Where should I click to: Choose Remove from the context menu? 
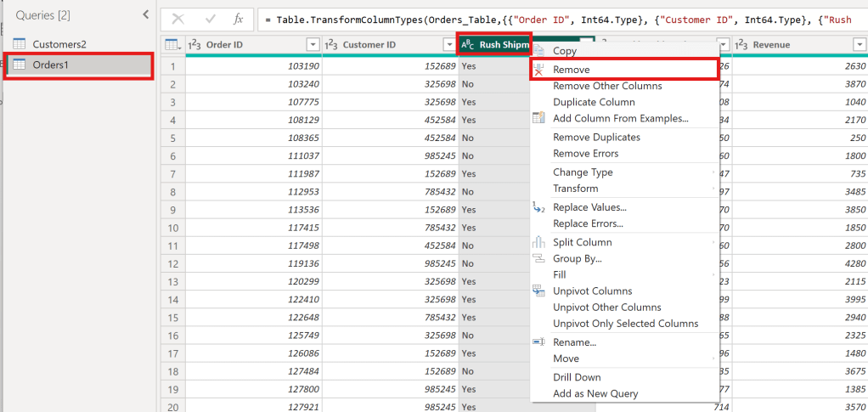pyautogui.click(x=571, y=70)
